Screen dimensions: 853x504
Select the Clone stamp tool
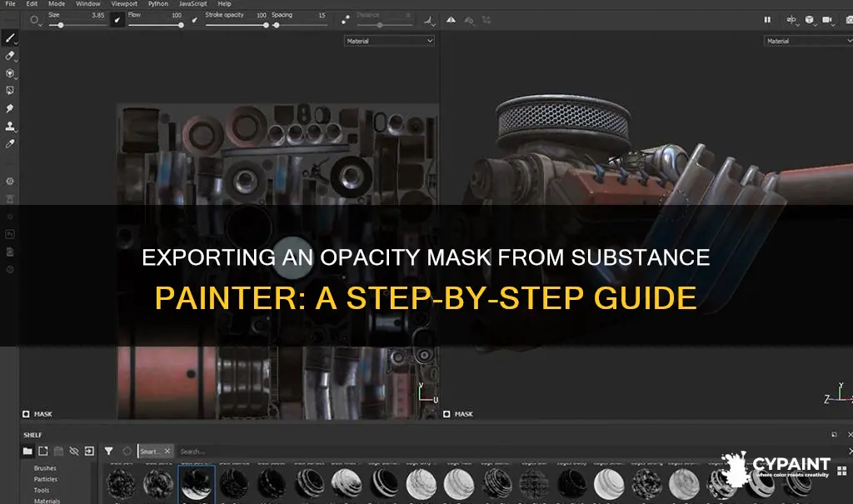[x=10, y=127]
